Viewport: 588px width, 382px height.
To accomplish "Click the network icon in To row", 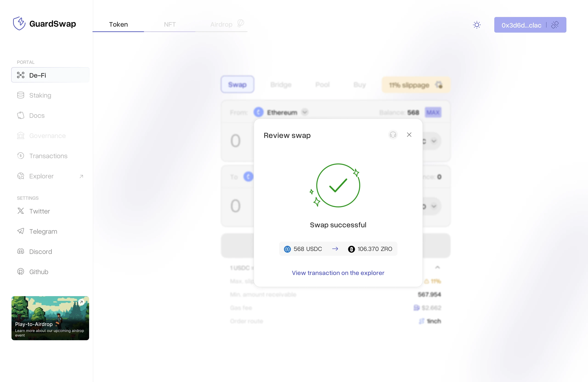I will (x=248, y=177).
